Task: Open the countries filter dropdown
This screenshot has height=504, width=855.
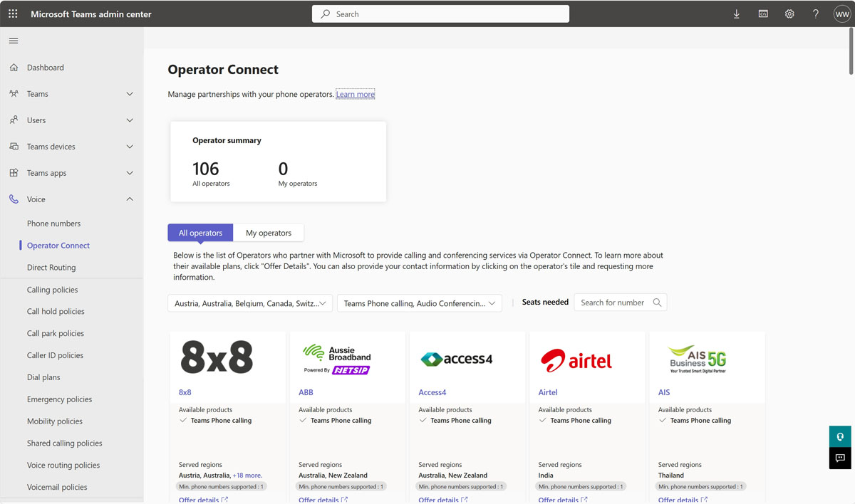Action: pos(250,303)
